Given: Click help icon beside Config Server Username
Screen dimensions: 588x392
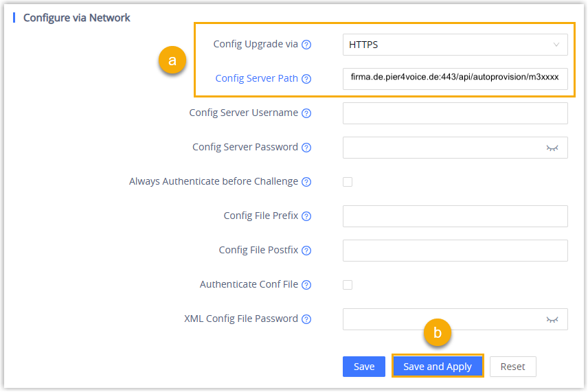Looking at the screenshot, I should [306, 113].
